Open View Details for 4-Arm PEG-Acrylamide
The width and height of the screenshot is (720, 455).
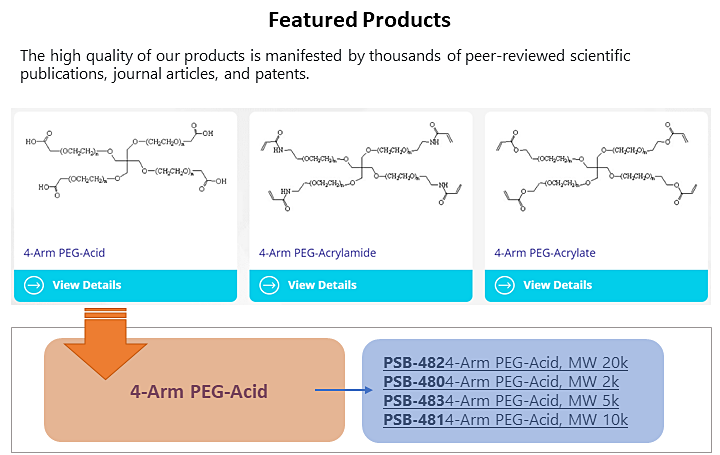point(361,286)
